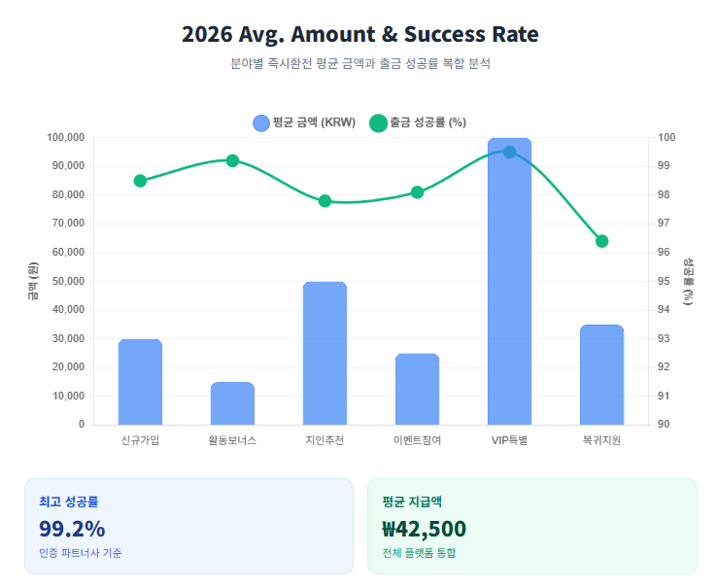
Task: Click the 이벤트참여 bar
Action: click(417, 389)
